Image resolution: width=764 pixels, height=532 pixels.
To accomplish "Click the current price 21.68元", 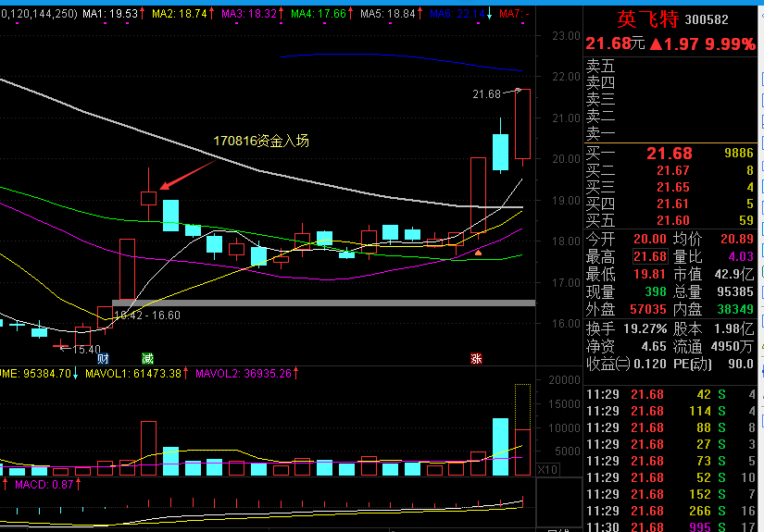I will (x=615, y=43).
